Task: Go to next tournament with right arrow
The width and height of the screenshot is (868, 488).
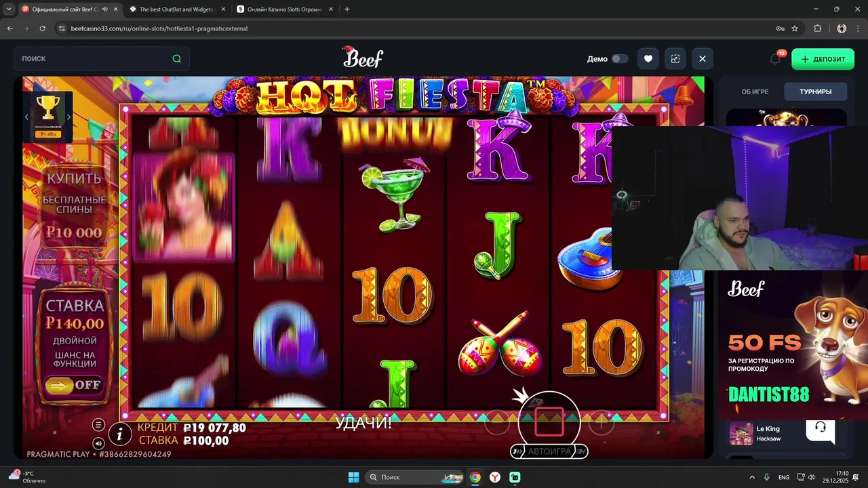Action: click(68, 117)
